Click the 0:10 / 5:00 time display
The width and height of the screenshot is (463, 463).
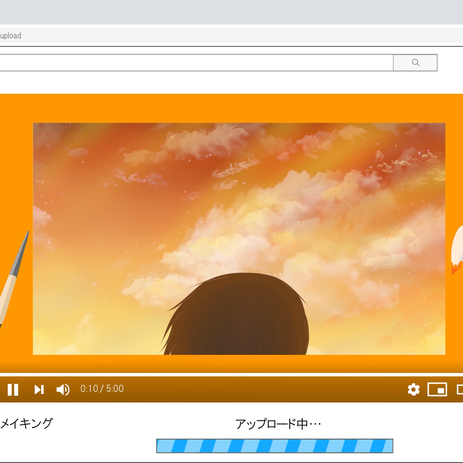point(102,389)
